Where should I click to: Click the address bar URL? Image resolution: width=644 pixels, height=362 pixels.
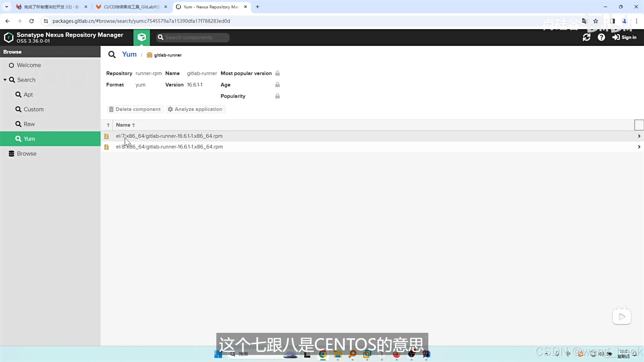[141, 21]
